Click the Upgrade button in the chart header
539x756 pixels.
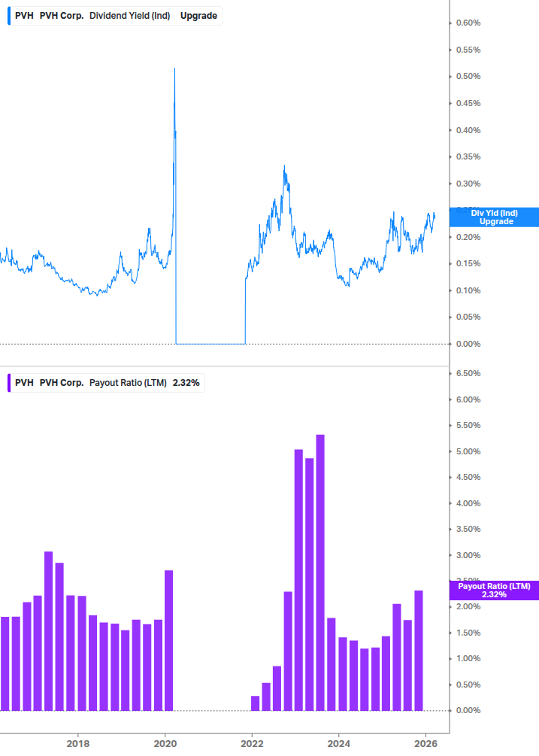[x=200, y=14]
